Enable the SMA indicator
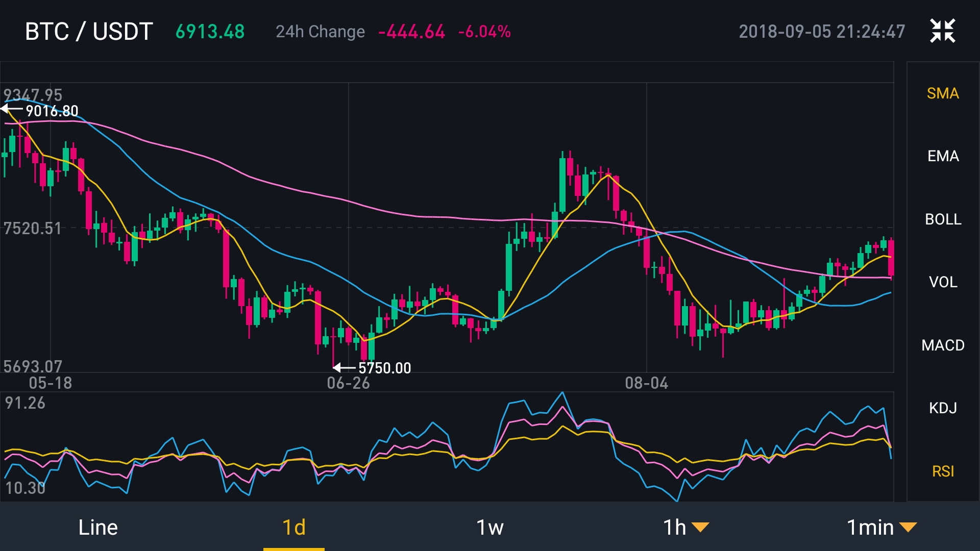 click(x=943, y=93)
